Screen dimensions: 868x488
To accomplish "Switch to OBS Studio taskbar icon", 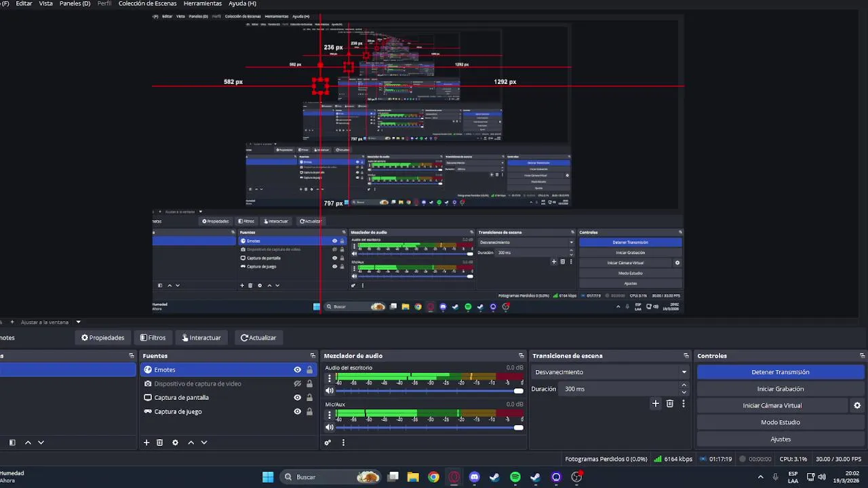I will click(x=576, y=477).
